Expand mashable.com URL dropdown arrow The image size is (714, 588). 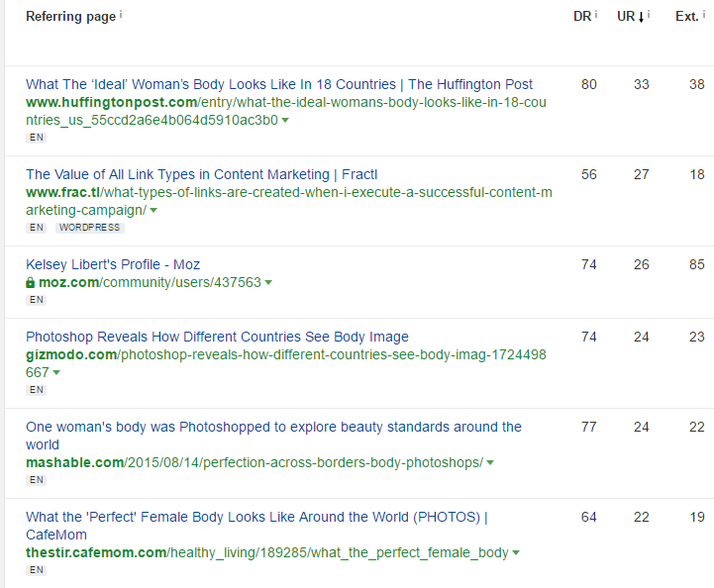click(x=490, y=463)
